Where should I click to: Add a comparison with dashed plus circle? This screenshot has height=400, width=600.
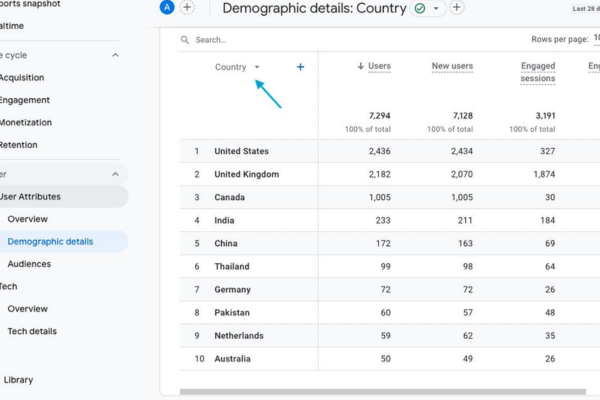[x=187, y=7]
